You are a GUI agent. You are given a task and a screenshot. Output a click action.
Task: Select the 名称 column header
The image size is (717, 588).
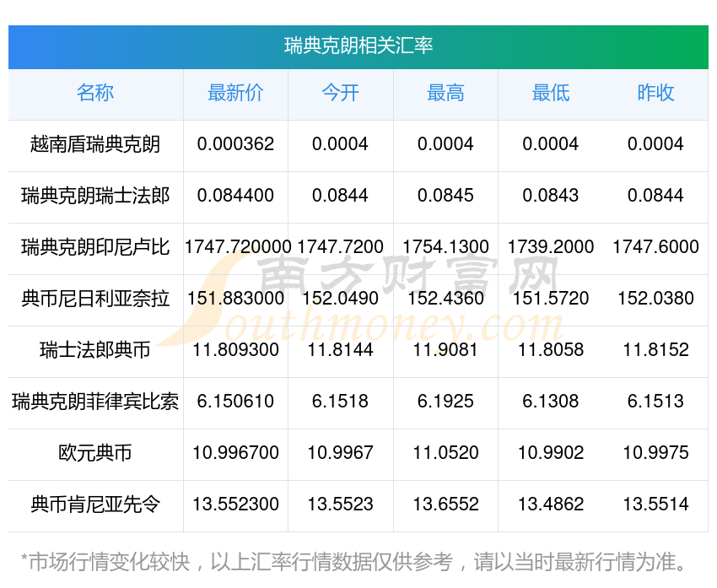pos(95,94)
